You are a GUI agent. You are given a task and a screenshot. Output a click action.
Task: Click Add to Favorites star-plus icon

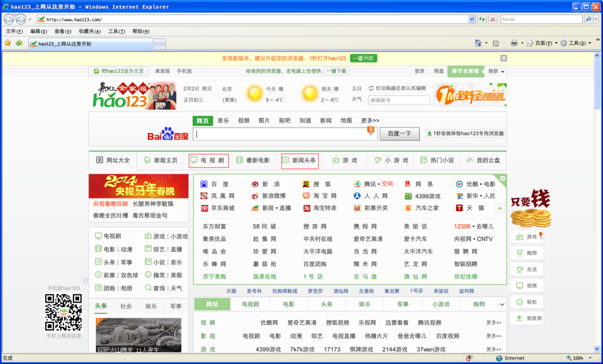pyautogui.click(x=19, y=43)
